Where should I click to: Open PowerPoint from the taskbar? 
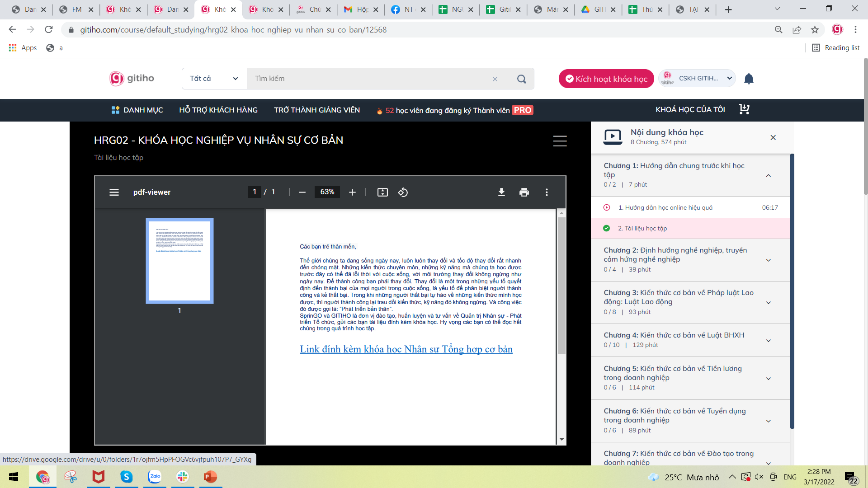click(210, 477)
